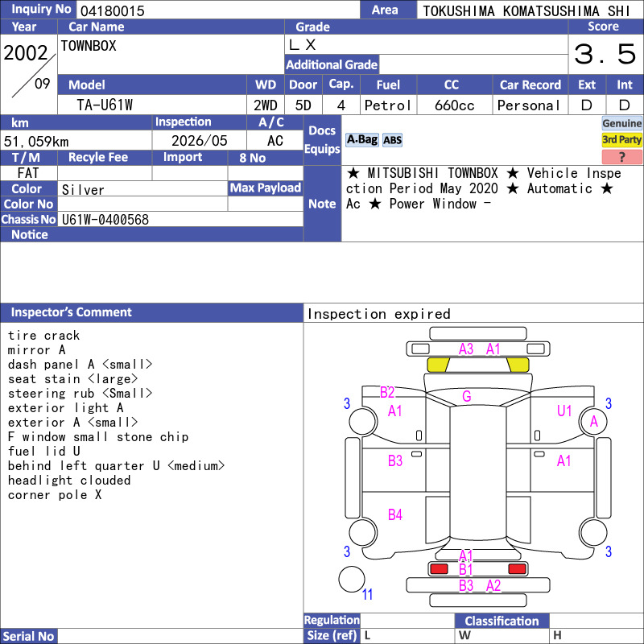Click the G mark on the windshield
644x644 pixels.
[x=467, y=396]
